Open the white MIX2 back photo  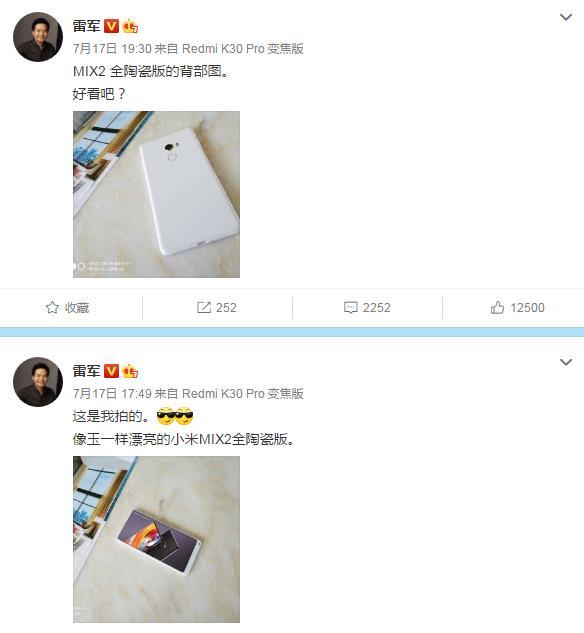point(156,194)
